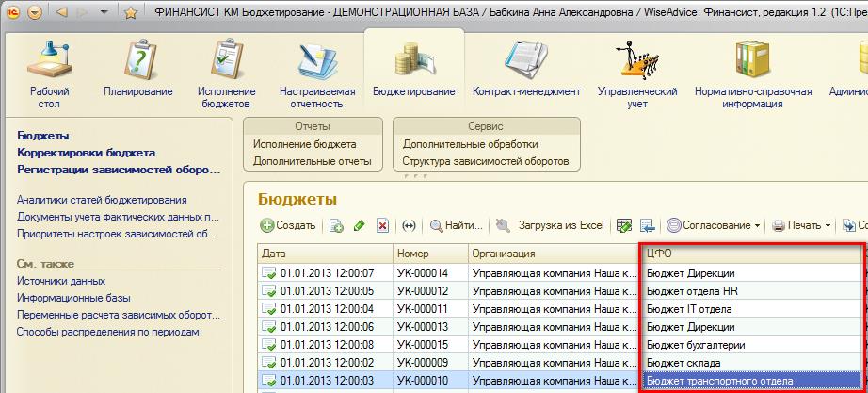Open the Печать dropdown

(x=801, y=225)
